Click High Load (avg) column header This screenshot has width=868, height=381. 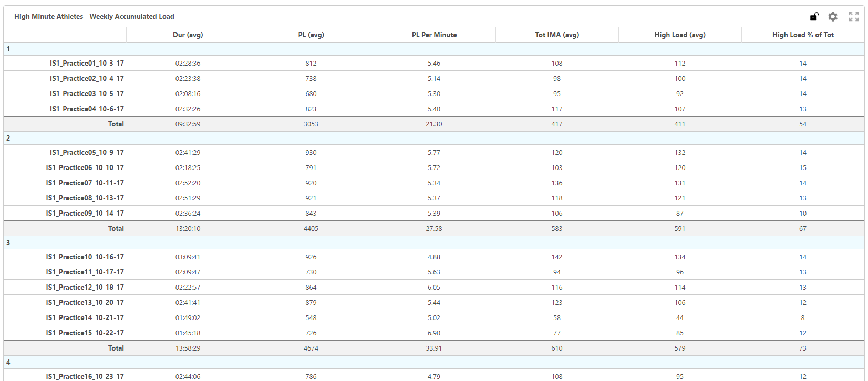[680, 35]
